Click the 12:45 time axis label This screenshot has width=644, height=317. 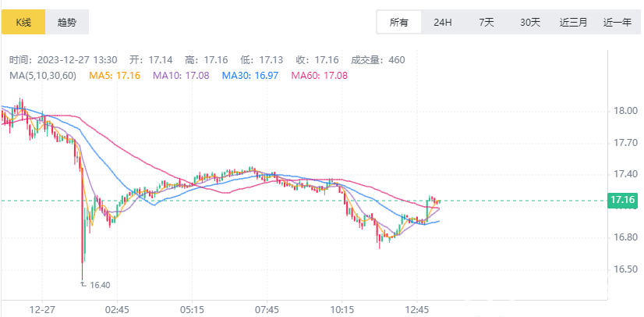[417, 309]
